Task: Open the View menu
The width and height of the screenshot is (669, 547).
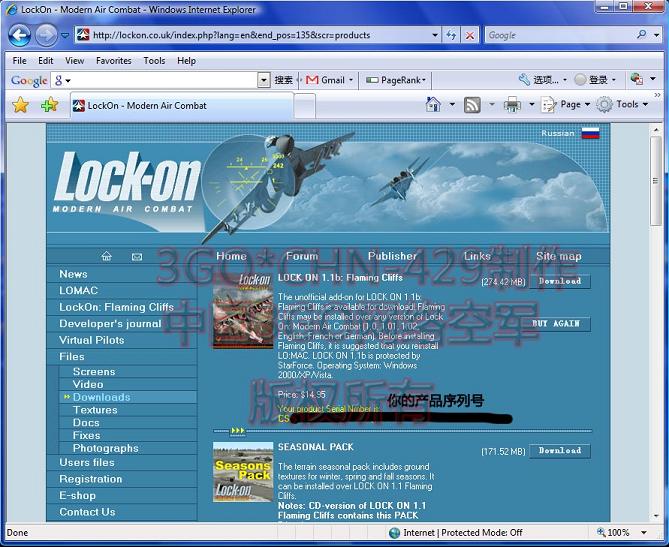Action: (x=74, y=61)
